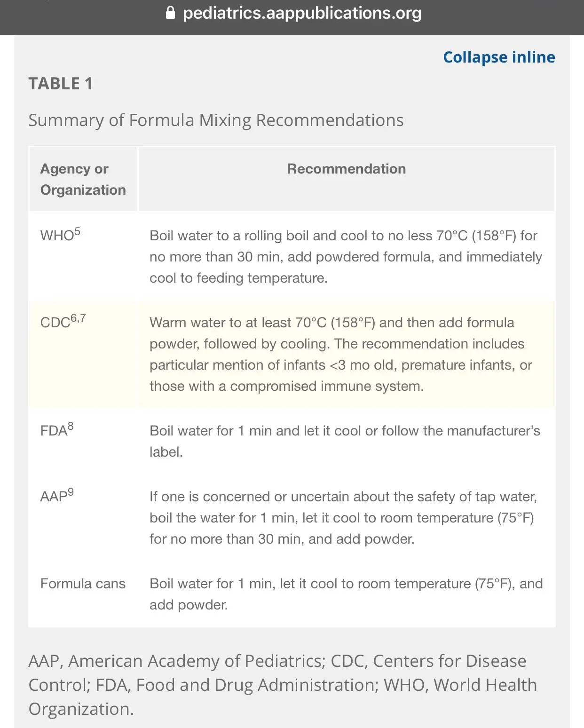The width and height of the screenshot is (584, 728).
Task: Click the WHO recommendation text
Action: pos(346,257)
